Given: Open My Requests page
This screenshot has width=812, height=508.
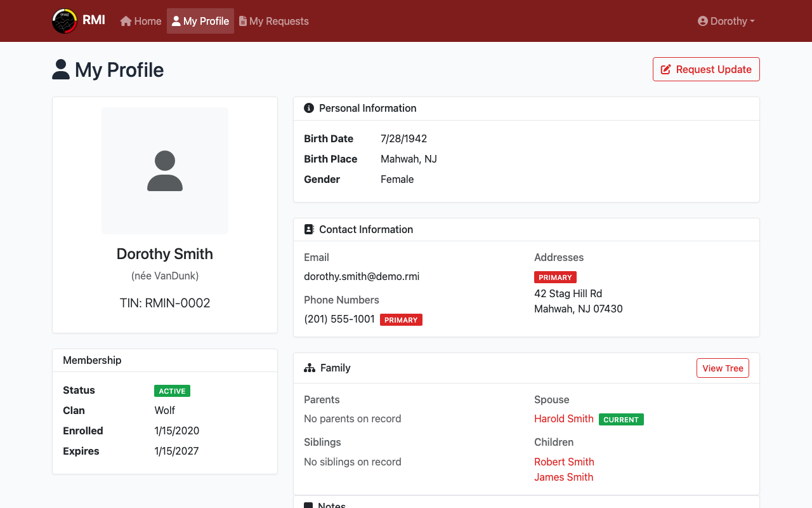Looking at the screenshot, I should point(274,21).
